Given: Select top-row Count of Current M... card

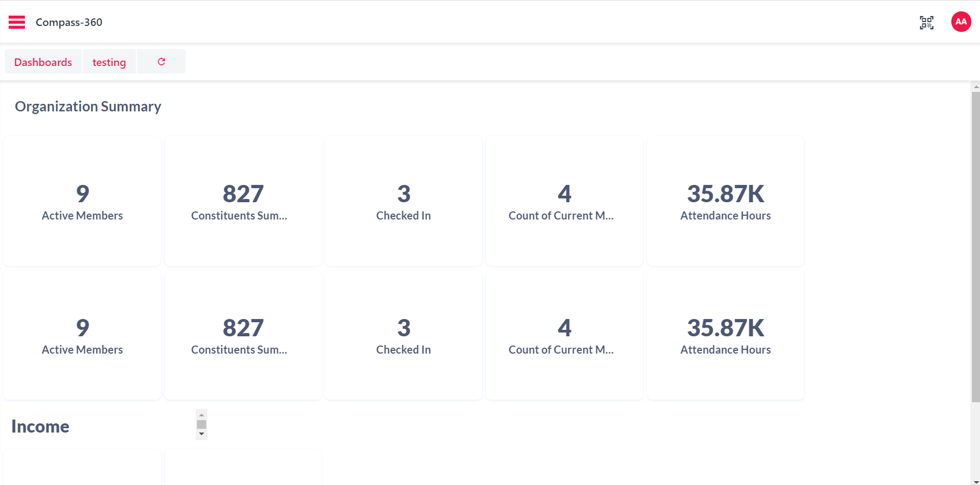Looking at the screenshot, I should coord(564,201).
